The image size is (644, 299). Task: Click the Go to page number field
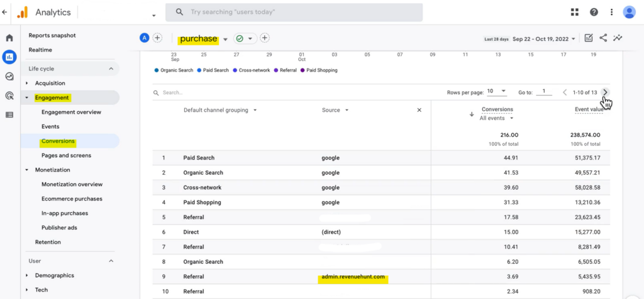[544, 92]
